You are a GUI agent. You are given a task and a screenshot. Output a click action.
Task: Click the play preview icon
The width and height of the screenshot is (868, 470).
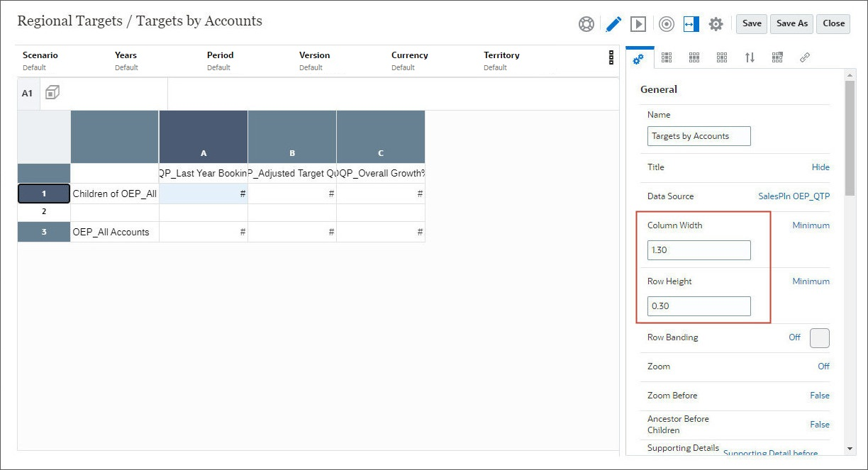[638, 24]
